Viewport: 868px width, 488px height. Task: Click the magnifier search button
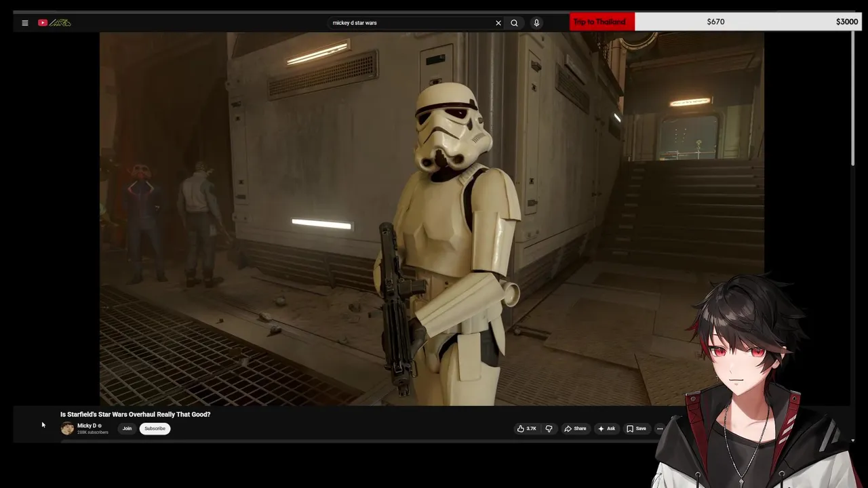515,23
